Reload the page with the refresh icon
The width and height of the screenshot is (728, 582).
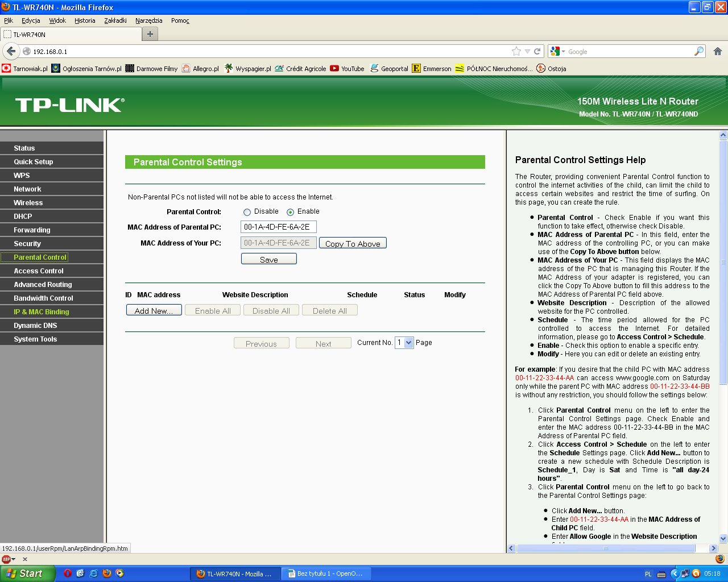pos(537,51)
